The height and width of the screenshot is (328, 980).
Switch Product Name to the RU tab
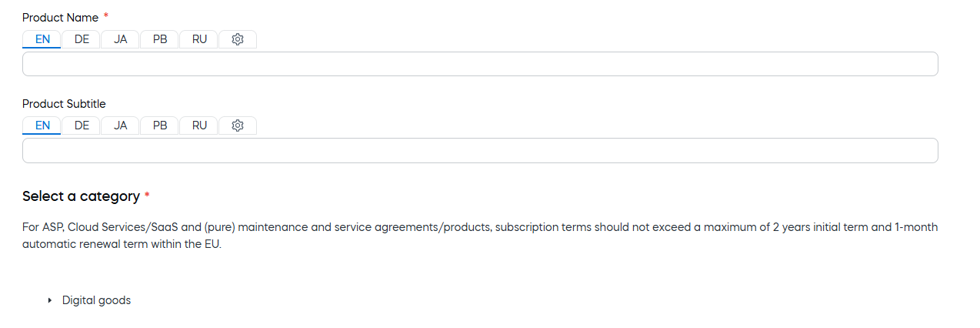(199, 39)
